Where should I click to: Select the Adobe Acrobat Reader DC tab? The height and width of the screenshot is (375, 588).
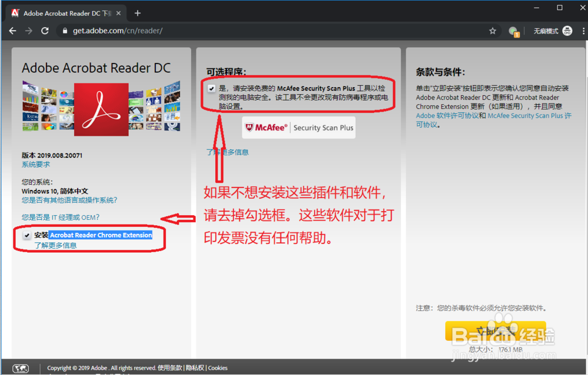click(x=66, y=13)
